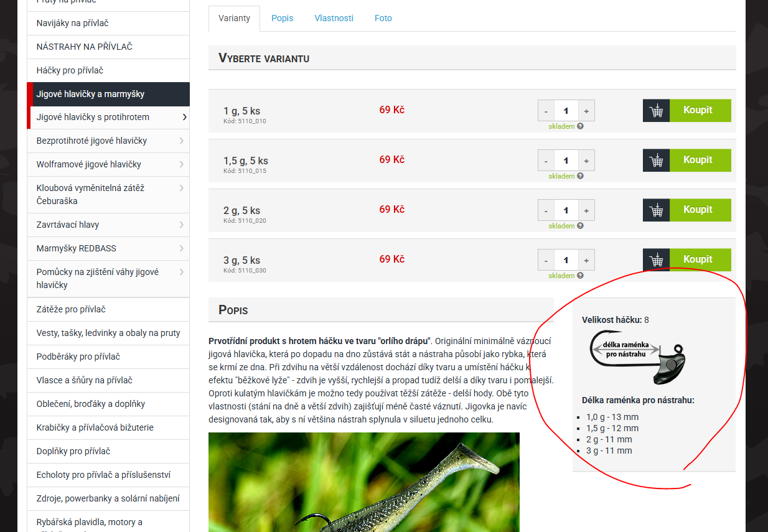Click the 'Kód: 5110_030' product code

[245, 271]
